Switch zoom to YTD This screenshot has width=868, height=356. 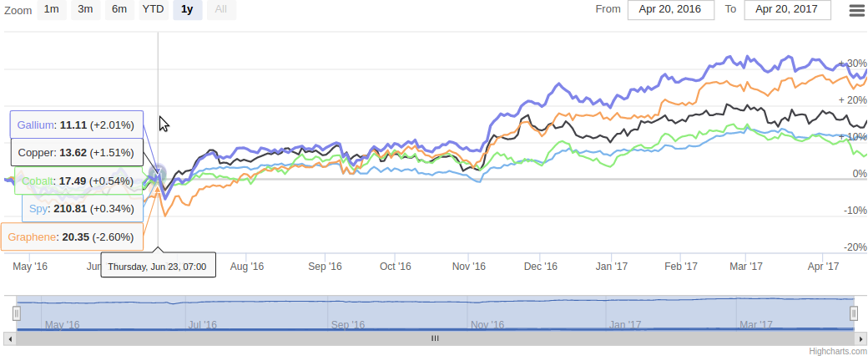[x=154, y=10]
